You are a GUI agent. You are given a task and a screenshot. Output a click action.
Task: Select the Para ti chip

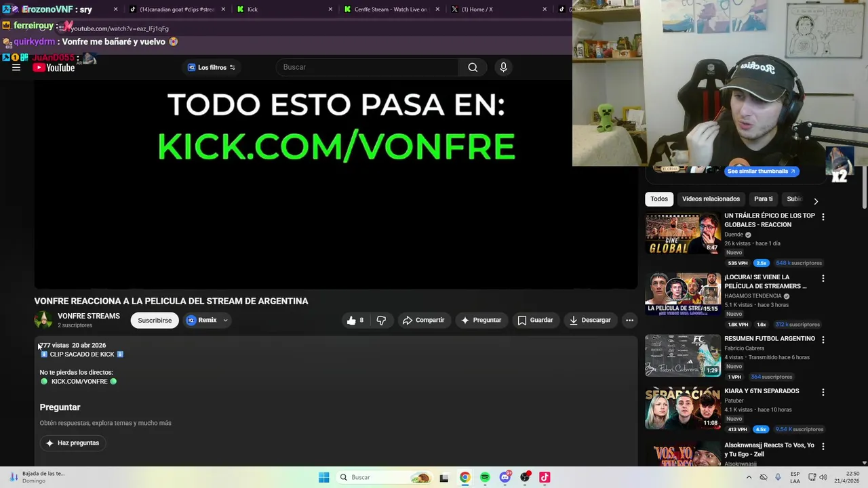coord(763,199)
